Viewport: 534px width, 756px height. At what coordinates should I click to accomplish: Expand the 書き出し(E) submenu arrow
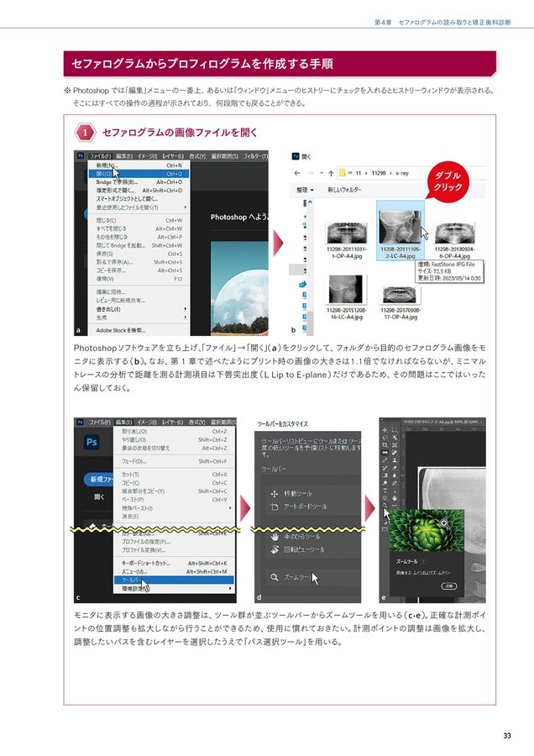[x=185, y=308]
